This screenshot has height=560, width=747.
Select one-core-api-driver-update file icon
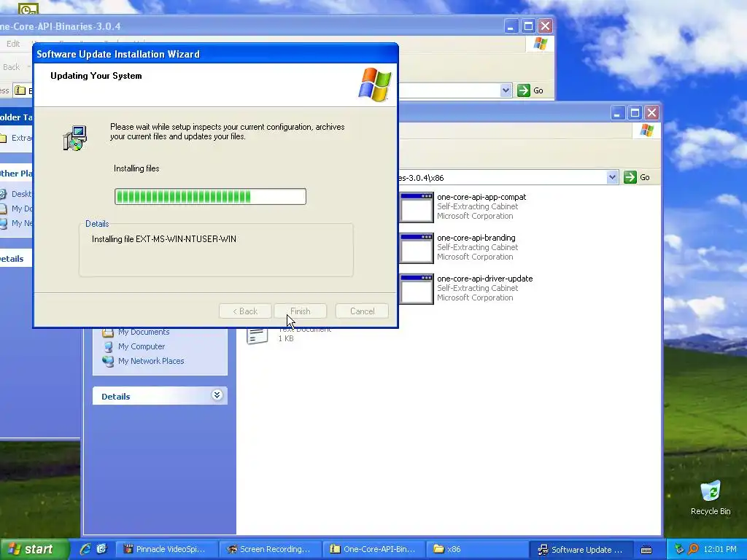[417, 289]
